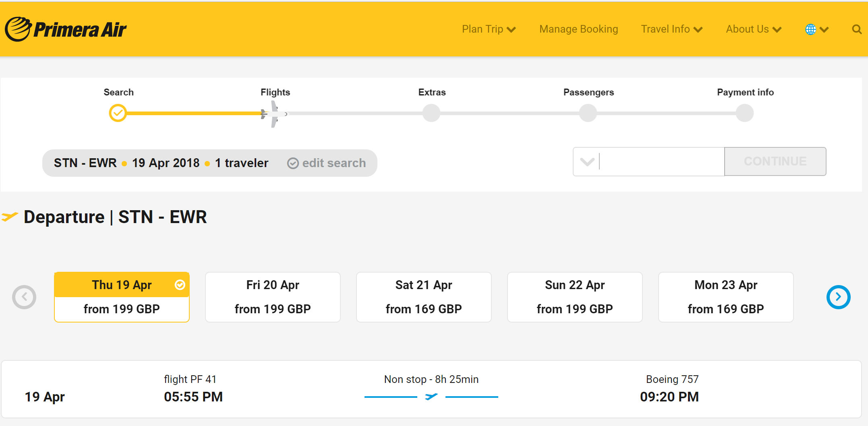
Task: Select the Thu 19 Apr date
Action: pyautogui.click(x=122, y=297)
